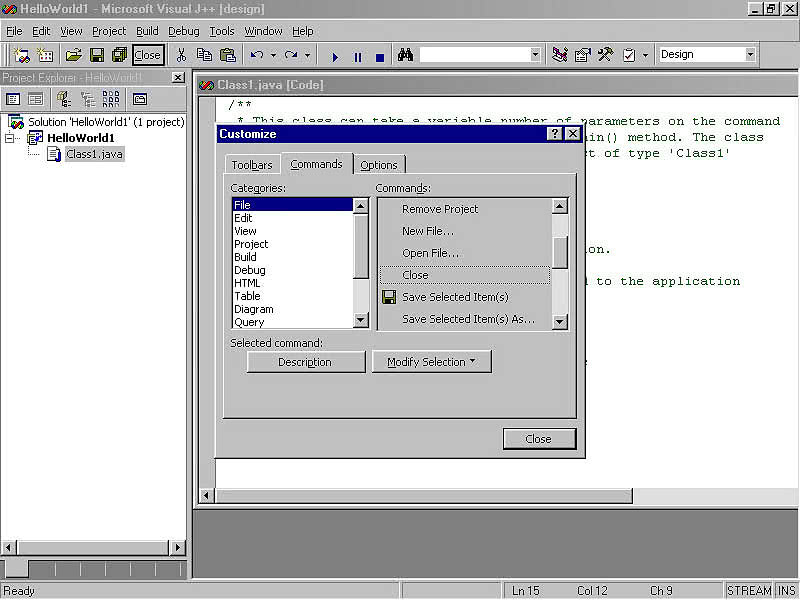This screenshot has height=600, width=800.
Task: Click the Save All toolbar icon
Action: (119, 55)
